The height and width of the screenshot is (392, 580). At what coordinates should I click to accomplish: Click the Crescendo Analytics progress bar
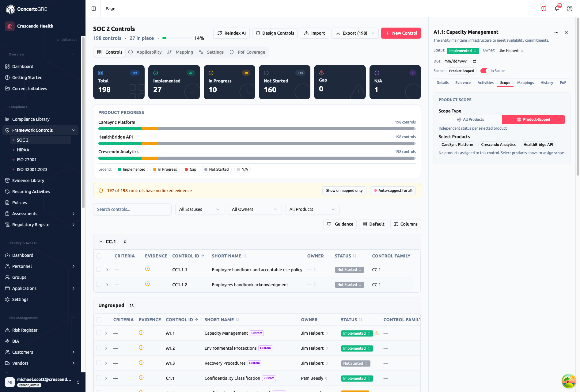[257, 158]
